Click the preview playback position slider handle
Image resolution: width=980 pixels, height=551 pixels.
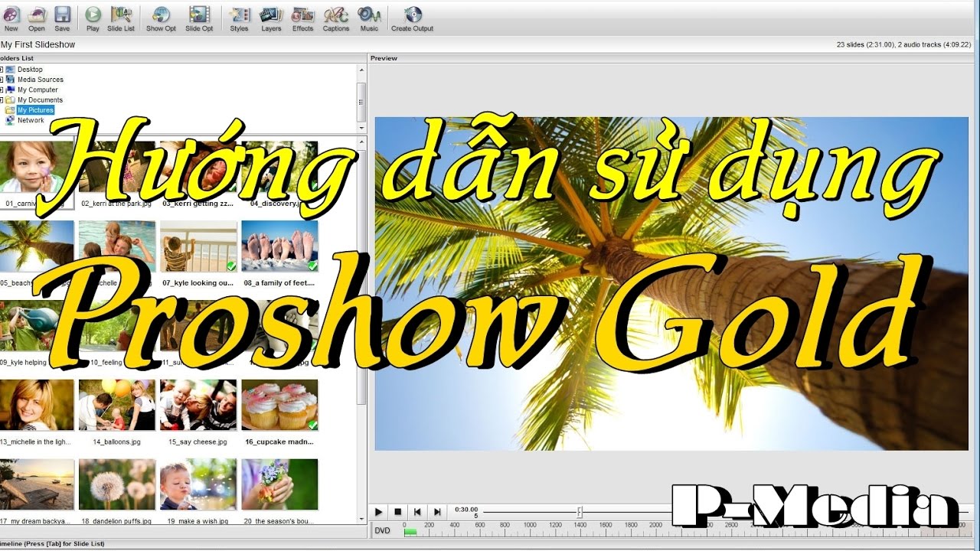[580, 512]
